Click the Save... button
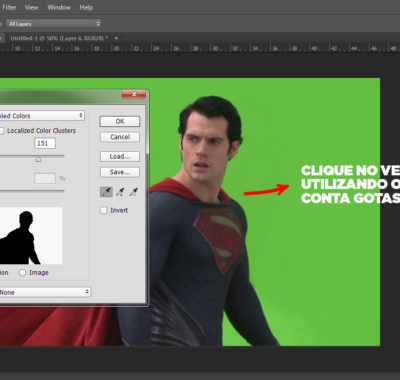 pyautogui.click(x=120, y=172)
